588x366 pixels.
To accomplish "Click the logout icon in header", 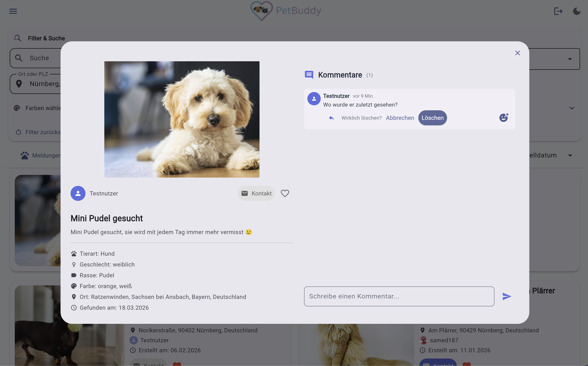I will 558,11.
